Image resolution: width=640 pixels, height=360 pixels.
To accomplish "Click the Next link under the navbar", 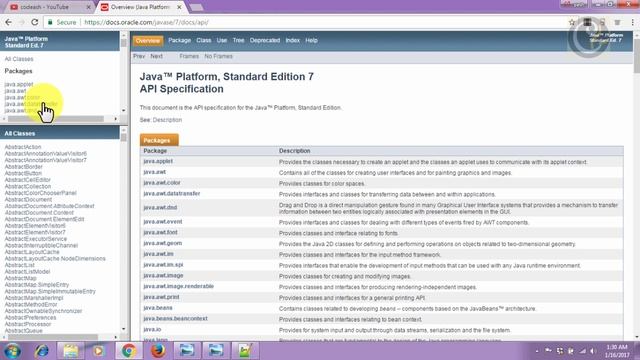I will [x=156, y=56].
